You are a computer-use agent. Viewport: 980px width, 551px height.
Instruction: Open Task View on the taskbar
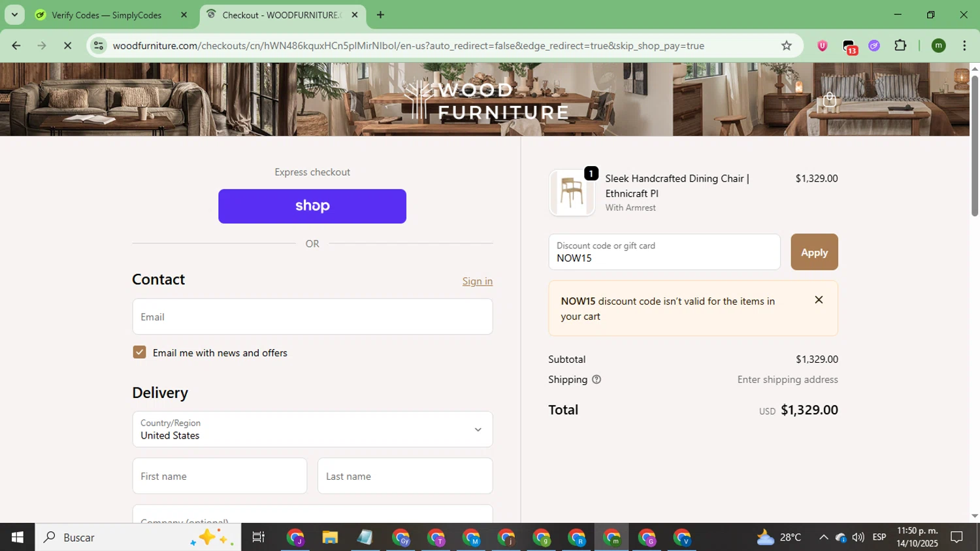pyautogui.click(x=259, y=537)
